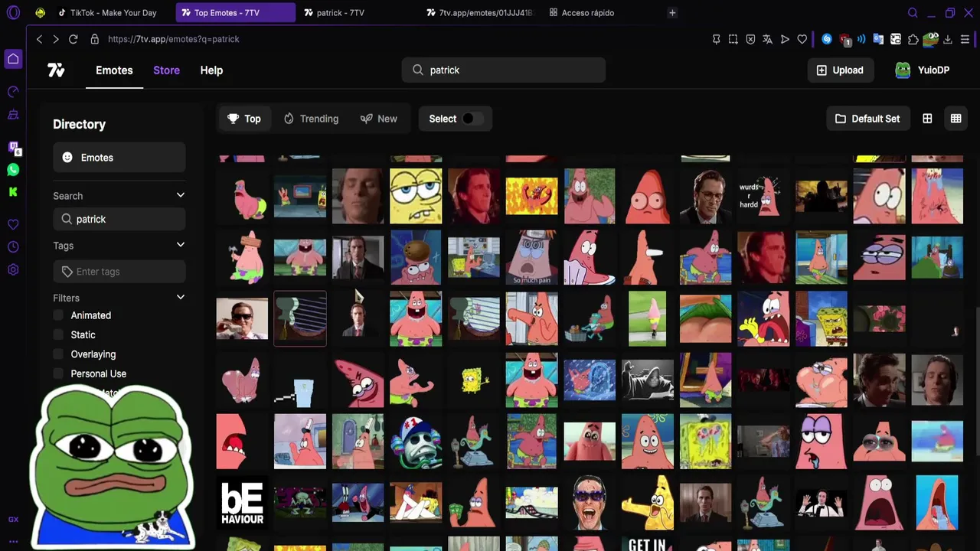Enable the Static filter checkbox
Viewport: 980px width, 551px height.
58,334
